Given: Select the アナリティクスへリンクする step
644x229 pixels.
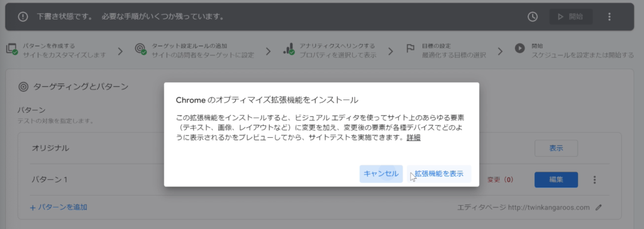Looking at the screenshot, I should click(x=330, y=50).
